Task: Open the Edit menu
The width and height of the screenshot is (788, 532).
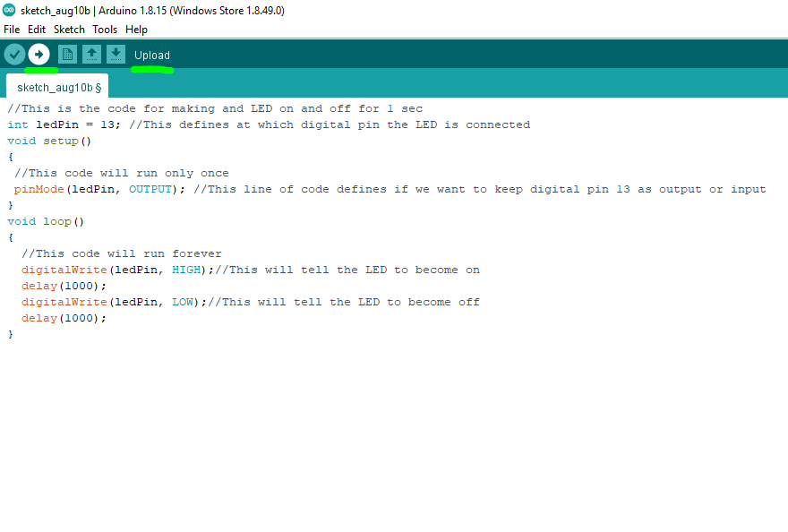Action: point(36,30)
